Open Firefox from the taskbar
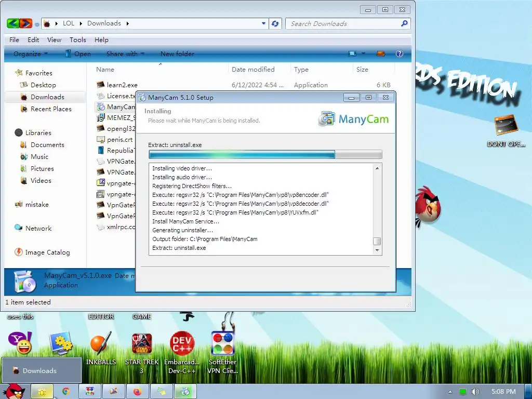 137,392
